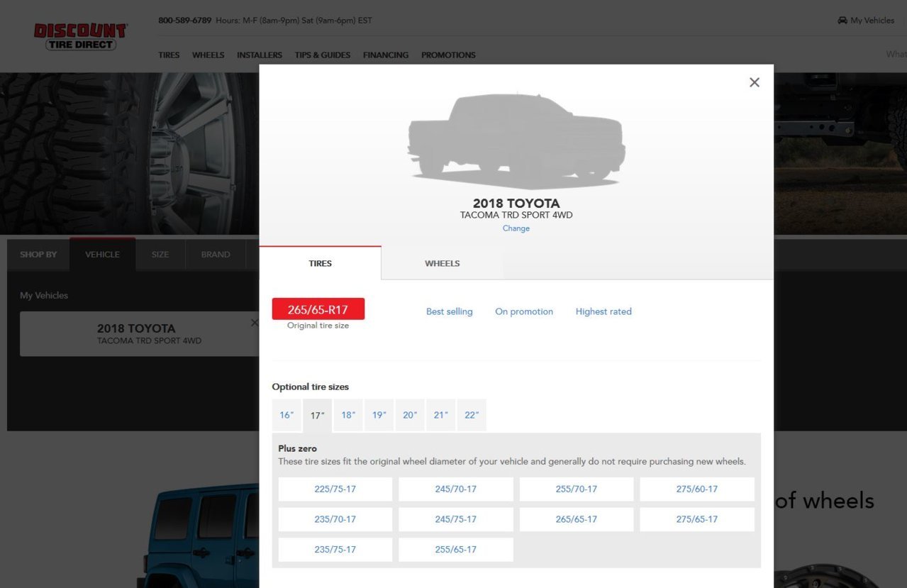Open the FINANCING navigation menu
This screenshot has width=907, height=588.
(386, 55)
